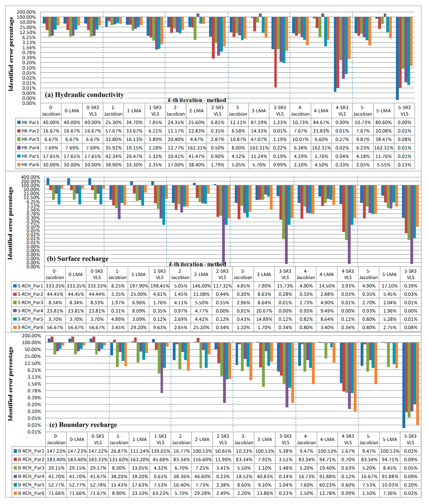
Task: Click the 162.31% cell under 2-LMA
Action: click(197, 148)
